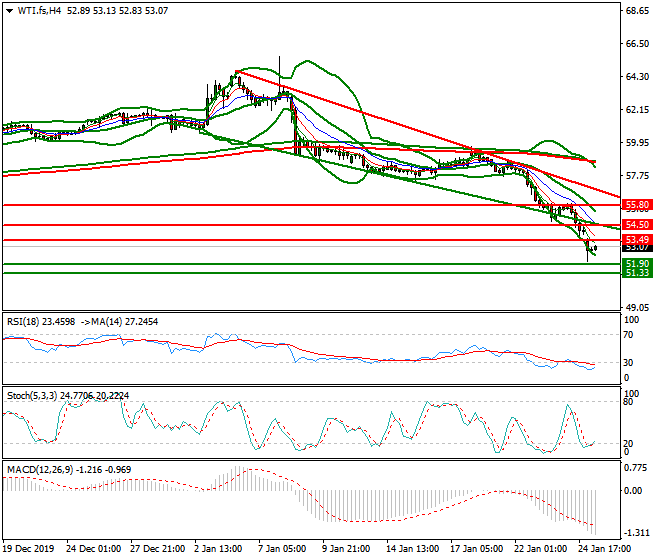Click the 22 Jan 01:00 time axis label
The height and width of the screenshot is (560, 660).
[x=541, y=549]
